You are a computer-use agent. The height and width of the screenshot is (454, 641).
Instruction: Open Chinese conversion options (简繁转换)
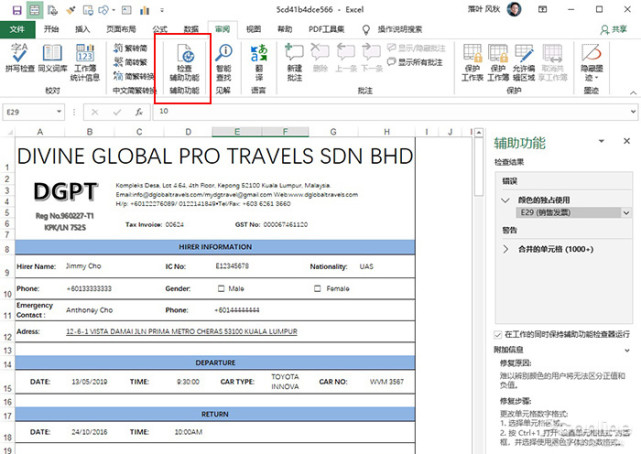[x=133, y=76]
